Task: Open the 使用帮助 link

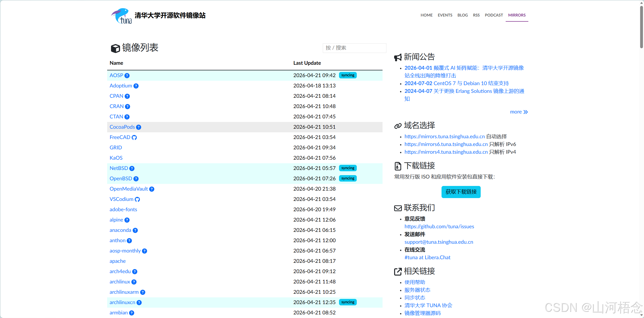Action: click(x=415, y=282)
